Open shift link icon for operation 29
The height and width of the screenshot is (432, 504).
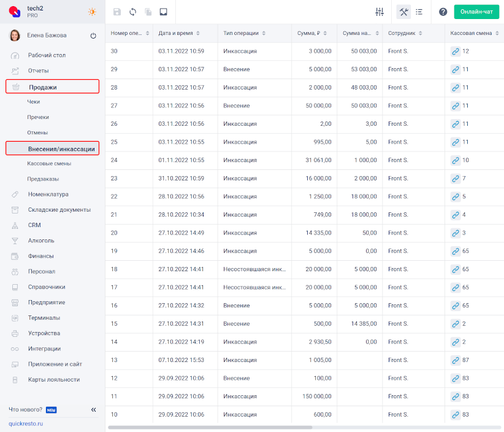pos(455,69)
